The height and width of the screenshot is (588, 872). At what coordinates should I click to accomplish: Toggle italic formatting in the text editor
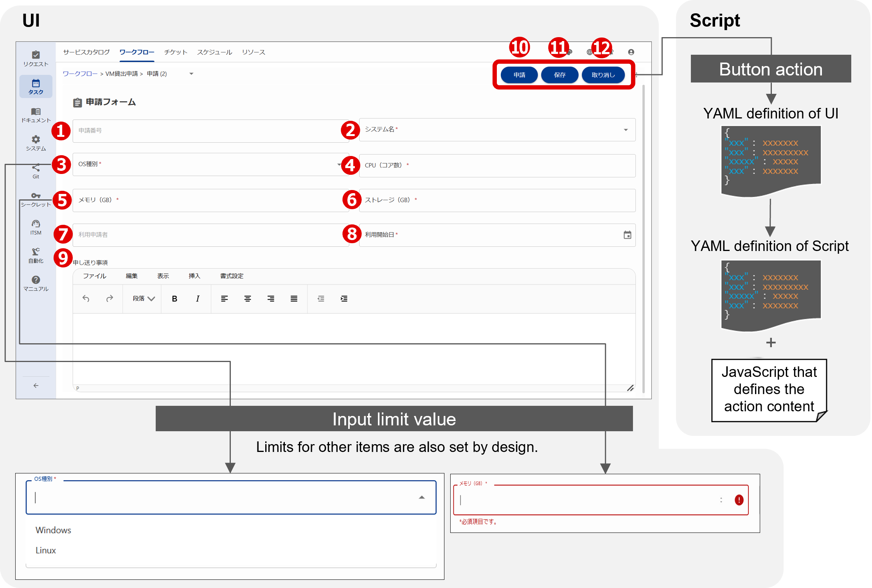pyautogui.click(x=198, y=298)
